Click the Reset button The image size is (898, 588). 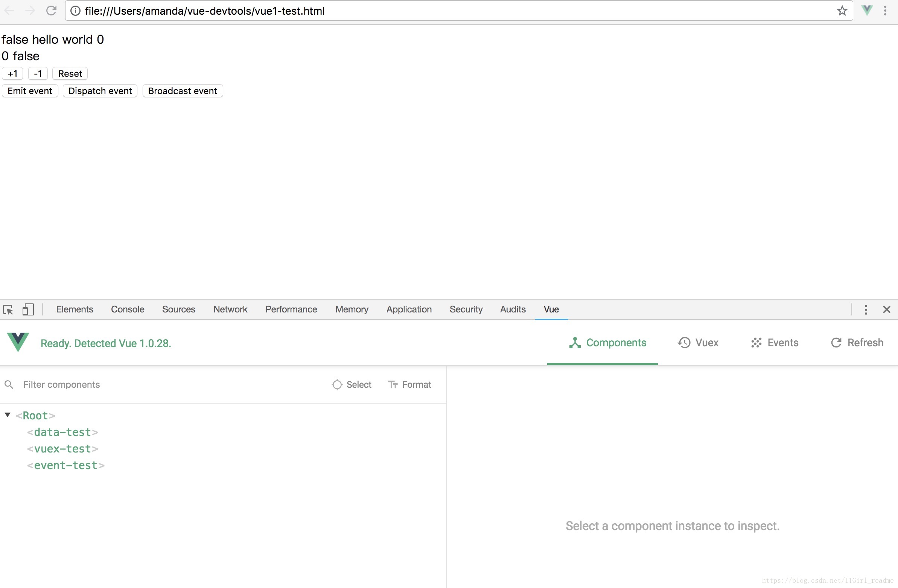point(70,74)
